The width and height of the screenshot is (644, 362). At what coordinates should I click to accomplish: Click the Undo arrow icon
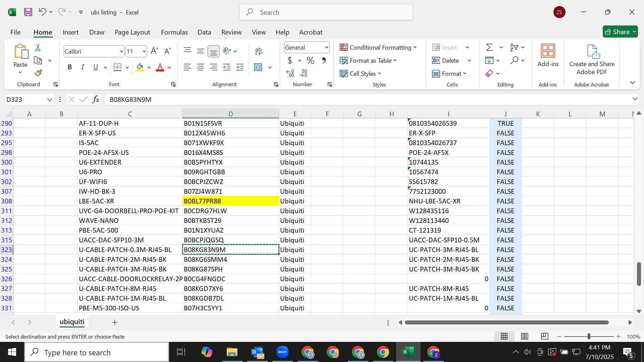click(42, 12)
